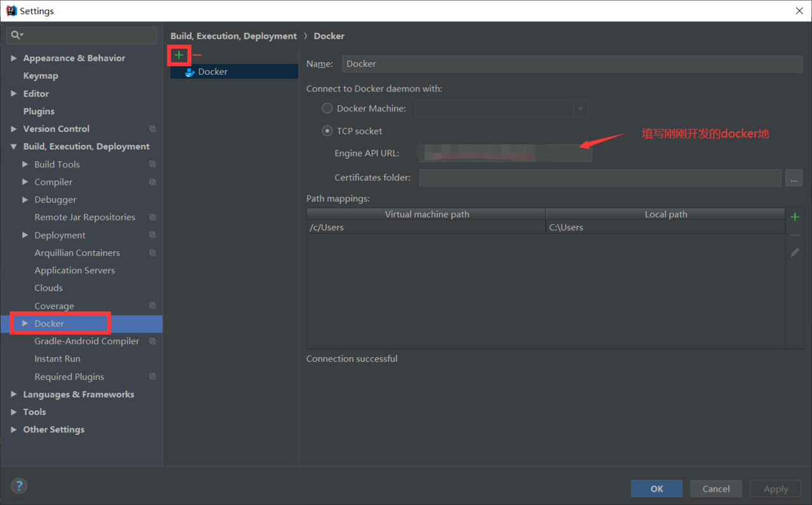This screenshot has width=812, height=505.
Task: Select the C:\Users local path cell
Action: (x=665, y=227)
